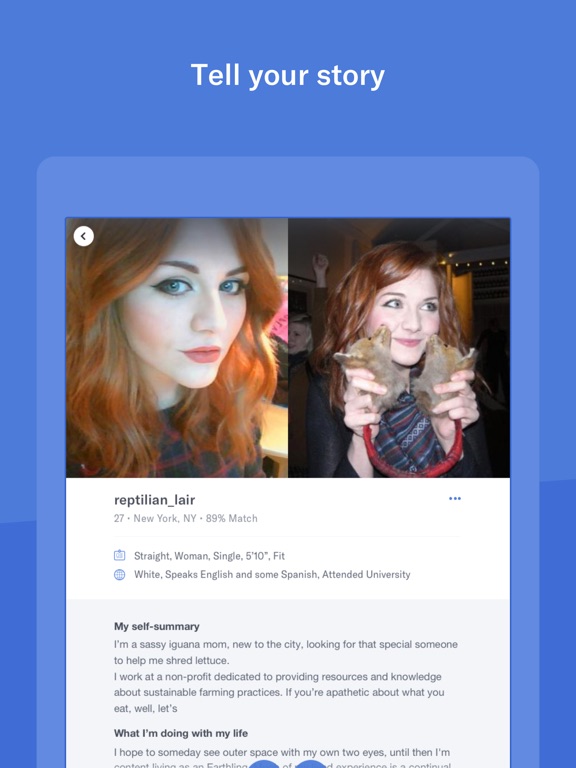The height and width of the screenshot is (768, 576).
Task: Tap the sassy iguana mom summary text
Action: [x=286, y=652]
